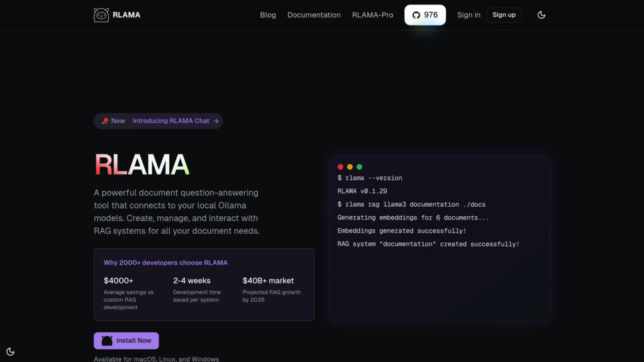Click the Install Now button
This screenshot has height=362, width=644.
pyautogui.click(x=126, y=340)
